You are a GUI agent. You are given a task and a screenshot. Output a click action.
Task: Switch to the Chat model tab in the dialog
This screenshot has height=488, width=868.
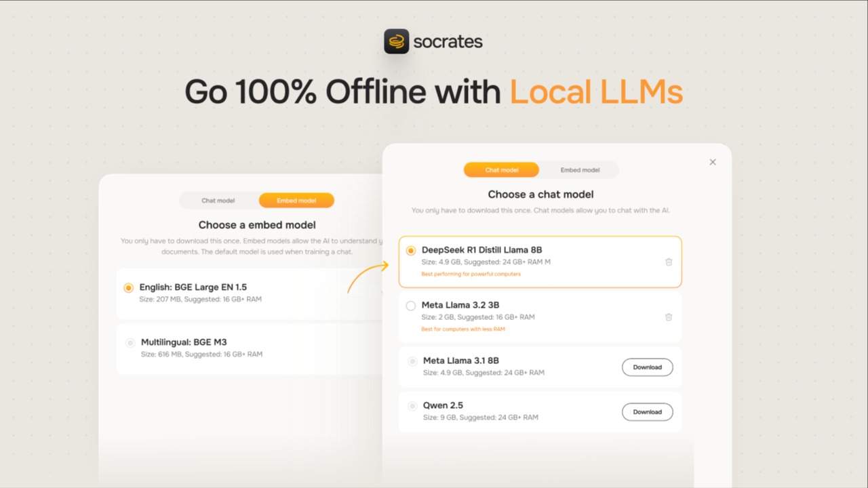pyautogui.click(x=501, y=169)
